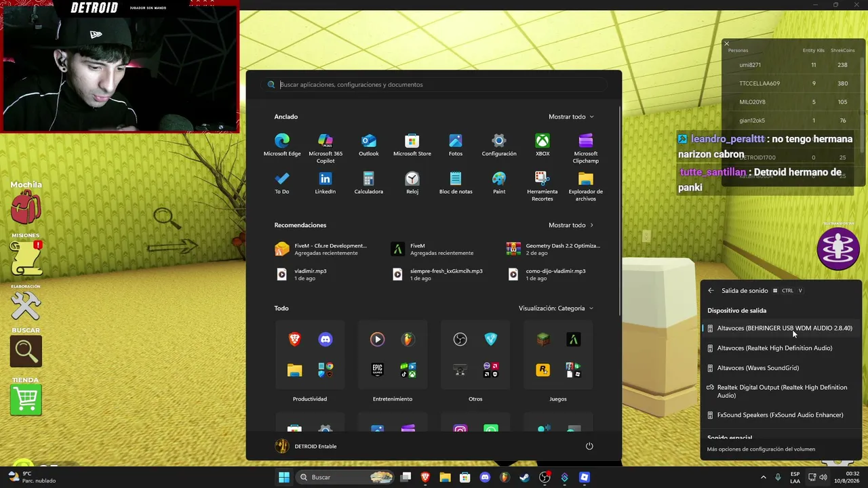
Task: Open Steam from the taskbar
Action: [524, 477]
